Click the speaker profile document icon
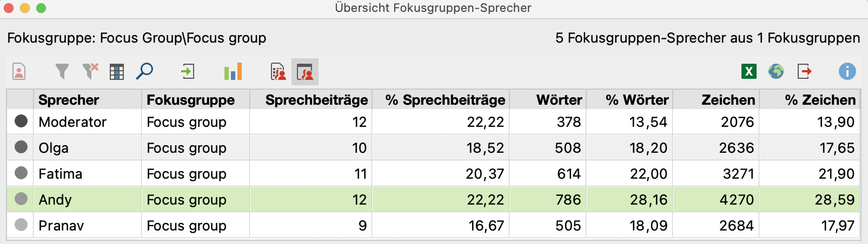868x244 pixels. tap(19, 71)
